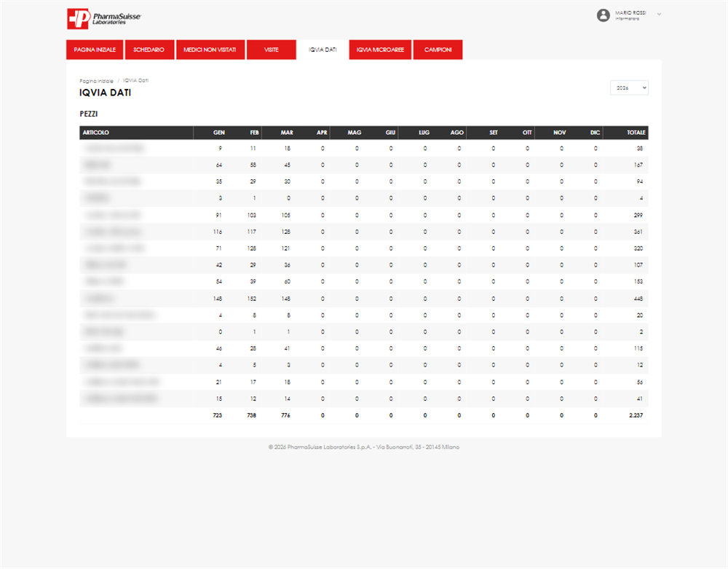The width and height of the screenshot is (728, 569).
Task: Click the grand total value 2.237
Action: tap(636, 415)
